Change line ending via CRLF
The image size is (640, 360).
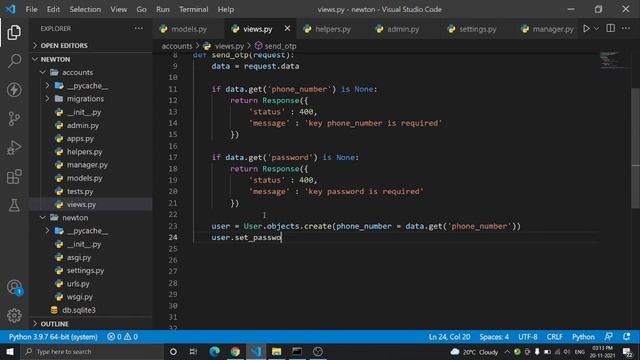click(554, 337)
